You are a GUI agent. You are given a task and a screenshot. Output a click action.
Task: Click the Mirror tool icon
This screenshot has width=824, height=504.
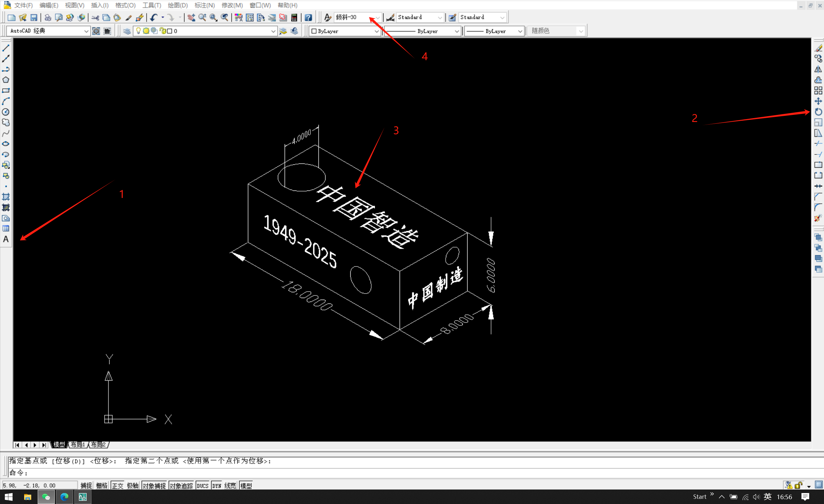pos(818,70)
